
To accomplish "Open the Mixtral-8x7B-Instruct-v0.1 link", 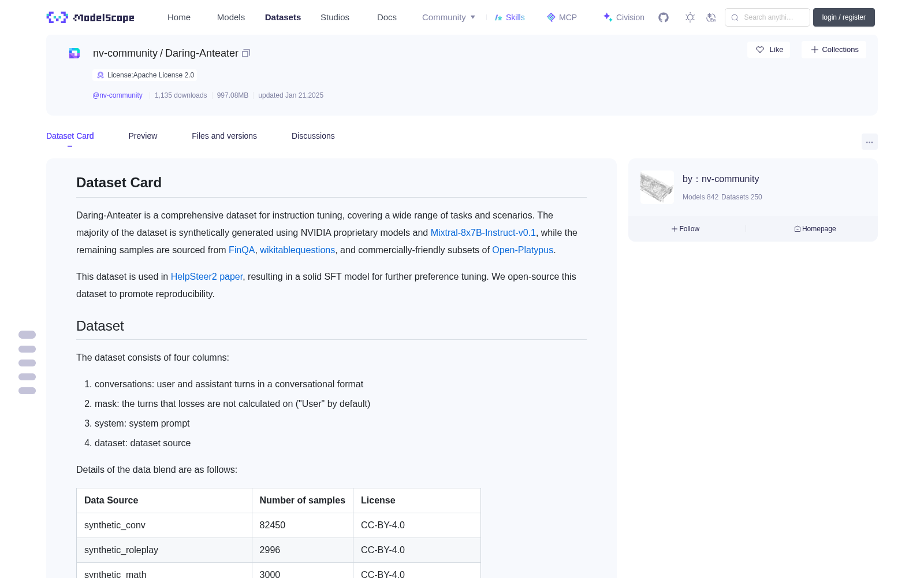I will tap(483, 232).
